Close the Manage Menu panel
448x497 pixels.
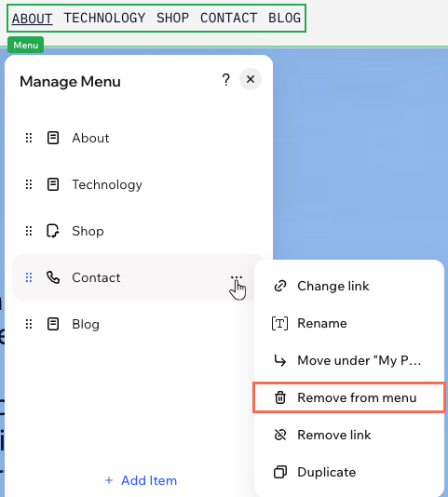click(251, 79)
